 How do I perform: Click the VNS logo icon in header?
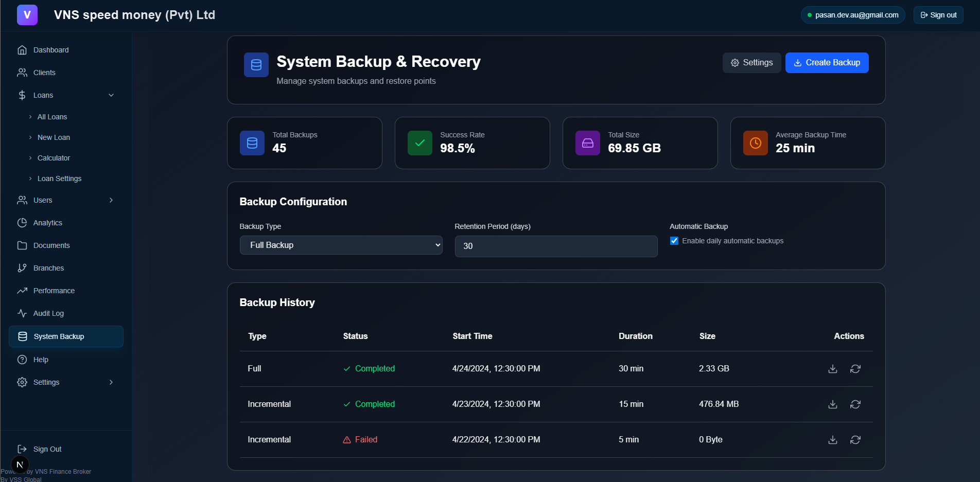click(27, 15)
